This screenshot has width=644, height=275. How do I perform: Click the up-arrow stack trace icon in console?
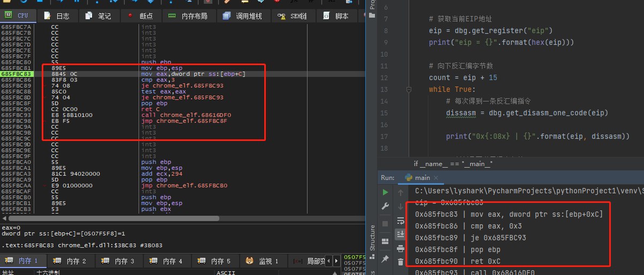tap(400, 192)
